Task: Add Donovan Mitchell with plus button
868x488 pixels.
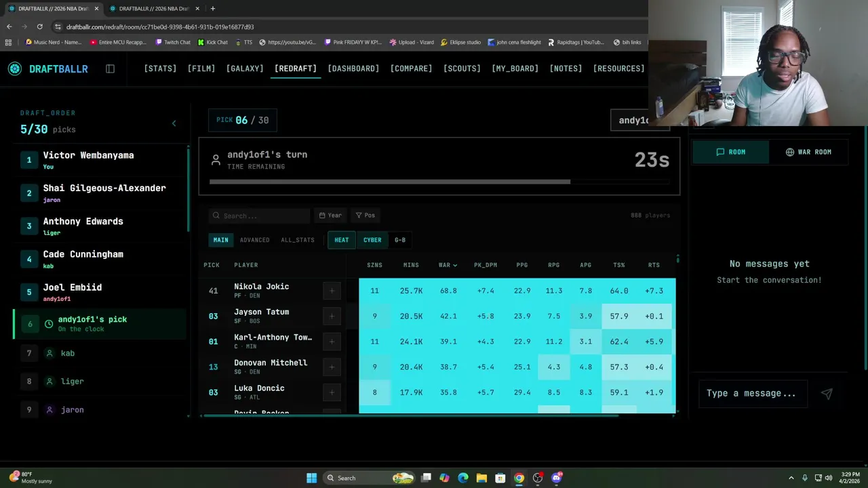Action: click(332, 367)
